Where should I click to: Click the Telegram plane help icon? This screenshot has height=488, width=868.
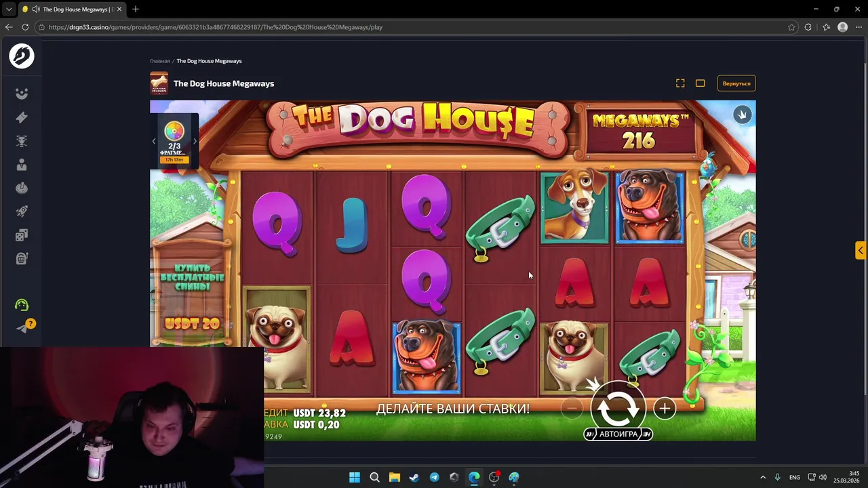(x=22, y=329)
